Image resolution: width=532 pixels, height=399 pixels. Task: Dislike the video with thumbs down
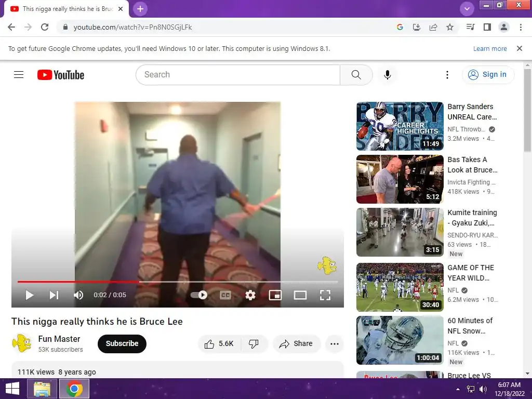pos(254,344)
